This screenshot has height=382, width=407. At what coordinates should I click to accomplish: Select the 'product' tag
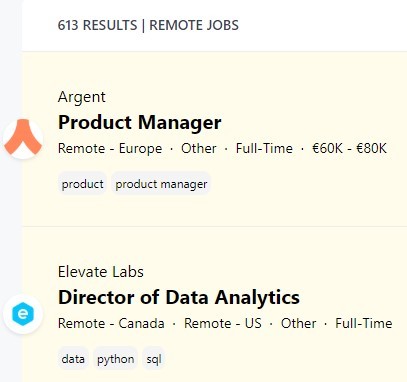[82, 184]
